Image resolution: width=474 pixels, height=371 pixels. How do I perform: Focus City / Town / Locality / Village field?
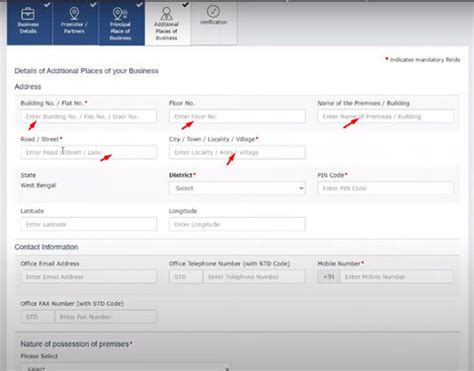[237, 152]
